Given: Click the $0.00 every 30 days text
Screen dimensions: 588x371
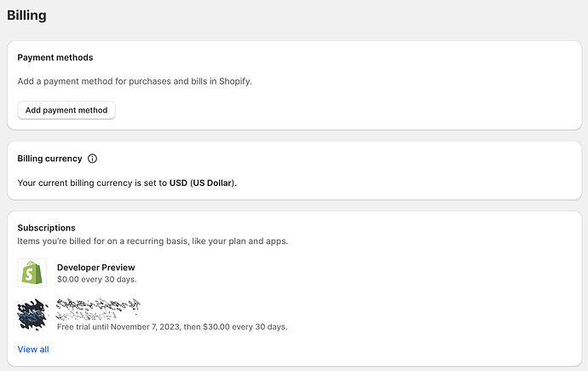Looking at the screenshot, I should [x=96, y=279].
